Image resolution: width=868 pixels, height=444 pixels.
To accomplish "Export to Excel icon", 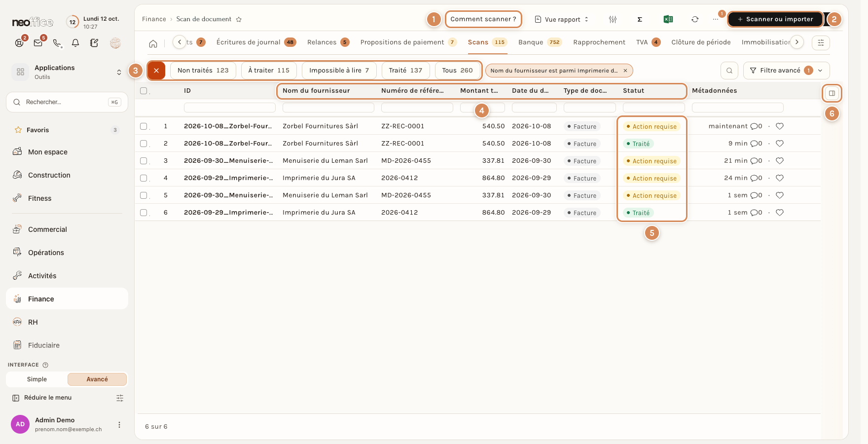I will click(668, 19).
